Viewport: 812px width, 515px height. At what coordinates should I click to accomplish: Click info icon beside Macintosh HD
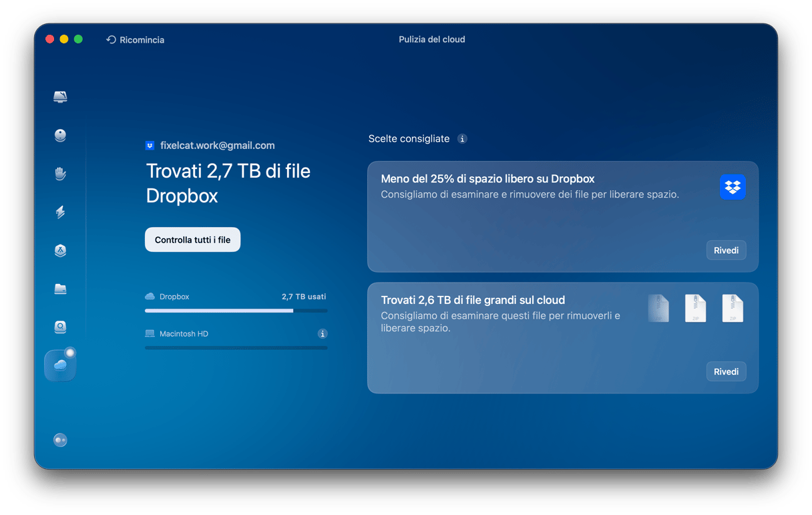[x=322, y=333]
